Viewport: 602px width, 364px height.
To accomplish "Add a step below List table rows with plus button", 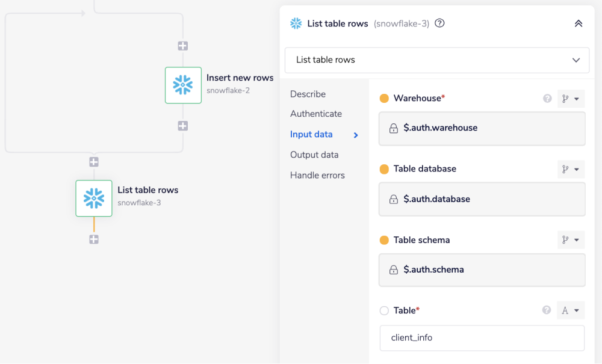I will click(x=93, y=239).
